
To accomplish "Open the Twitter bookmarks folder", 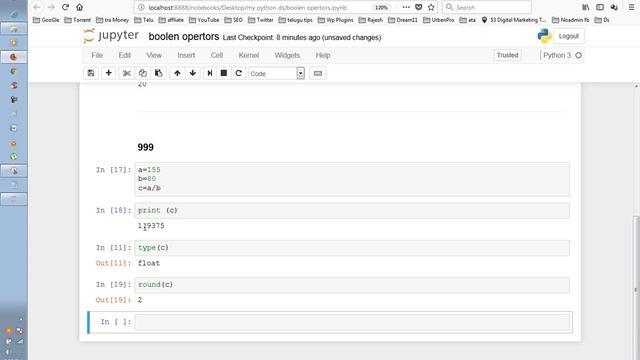I will click(260, 20).
